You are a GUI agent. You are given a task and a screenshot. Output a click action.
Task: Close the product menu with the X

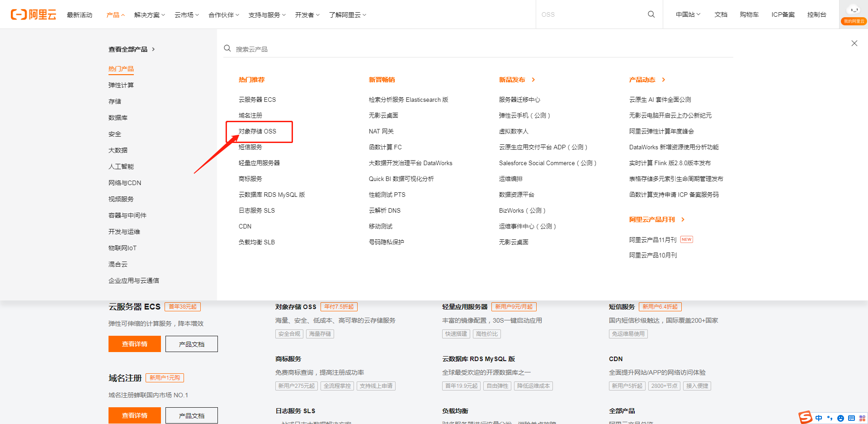854,43
